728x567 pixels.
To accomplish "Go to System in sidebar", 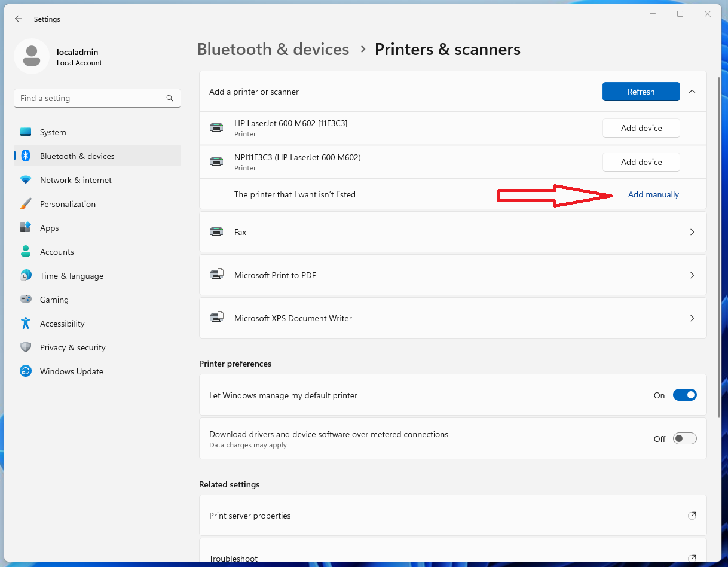I will [97, 132].
